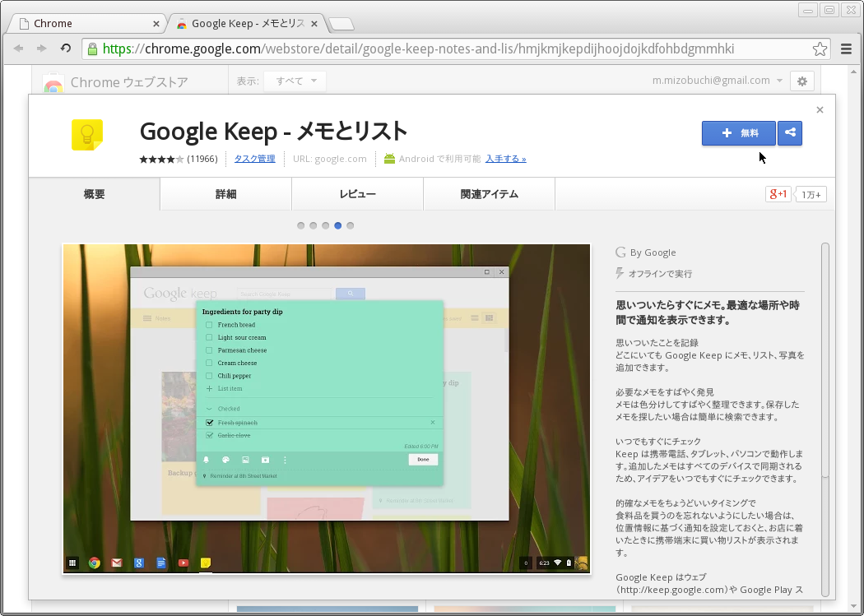Click the Google Keep preview screenshot
This screenshot has height=616, width=864.
(327, 409)
